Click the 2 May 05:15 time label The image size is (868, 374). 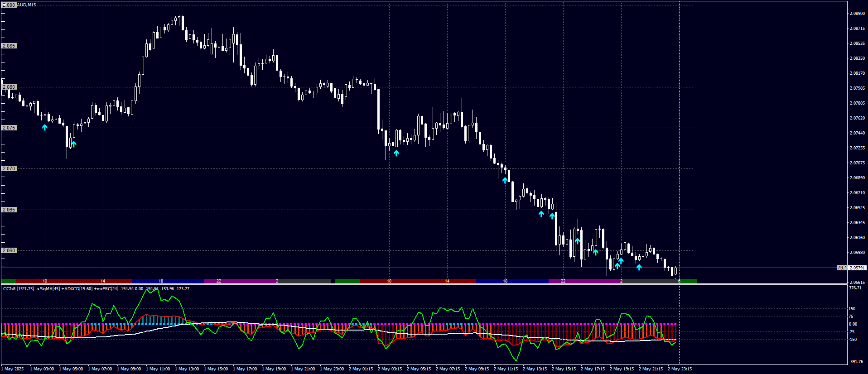coord(419,369)
